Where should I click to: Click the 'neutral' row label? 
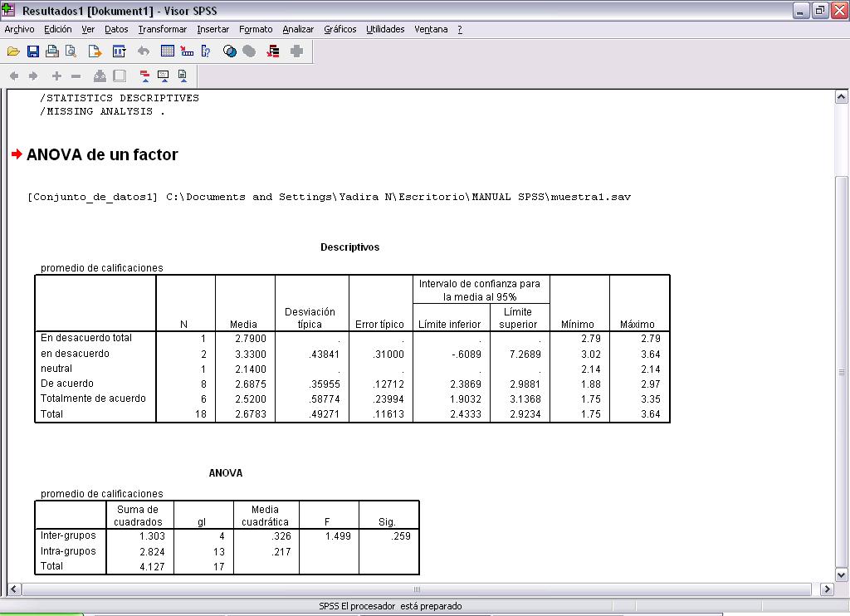pos(56,369)
